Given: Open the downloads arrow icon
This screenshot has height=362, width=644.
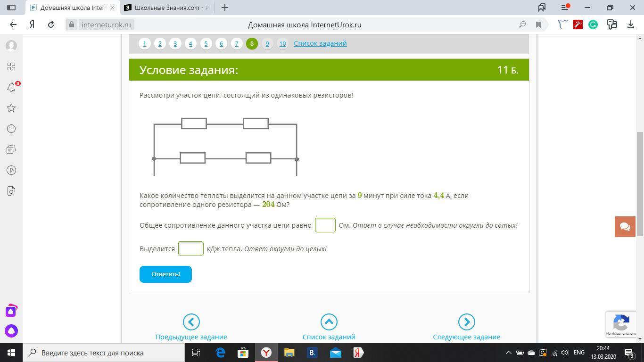Looking at the screenshot, I should [x=631, y=25].
